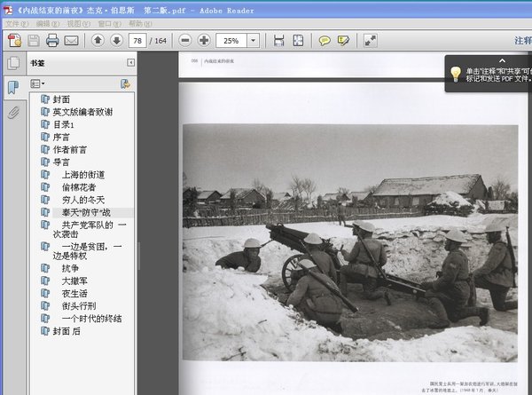Toggle the bookmarks panel icon

point(13,87)
